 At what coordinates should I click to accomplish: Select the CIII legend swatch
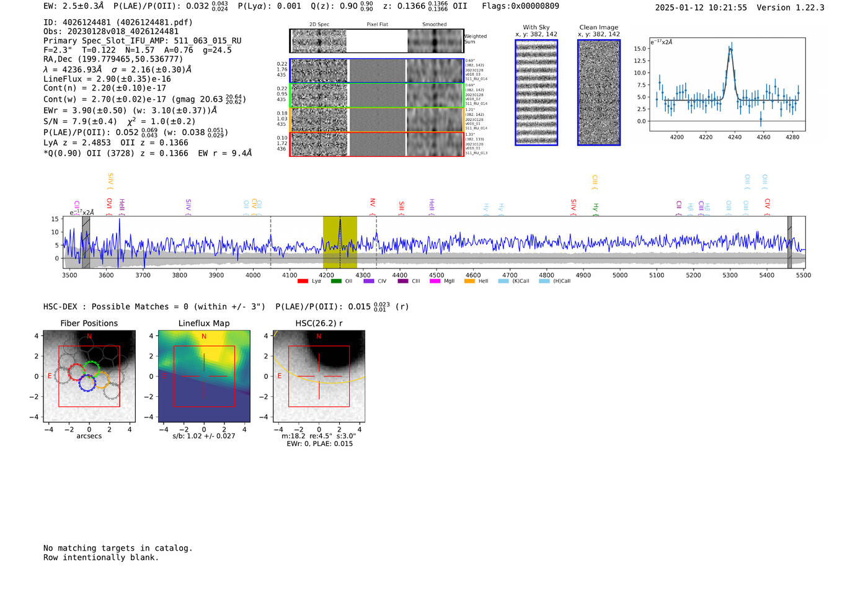tap(403, 282)
